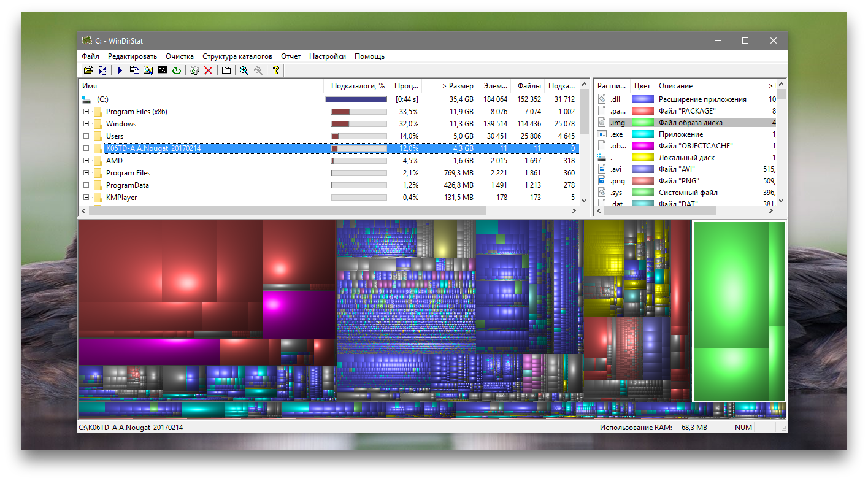Viewport: 868px width, 481px height.
Task: Sort by Подкаталоги, % column header
Action: (358, 86)
